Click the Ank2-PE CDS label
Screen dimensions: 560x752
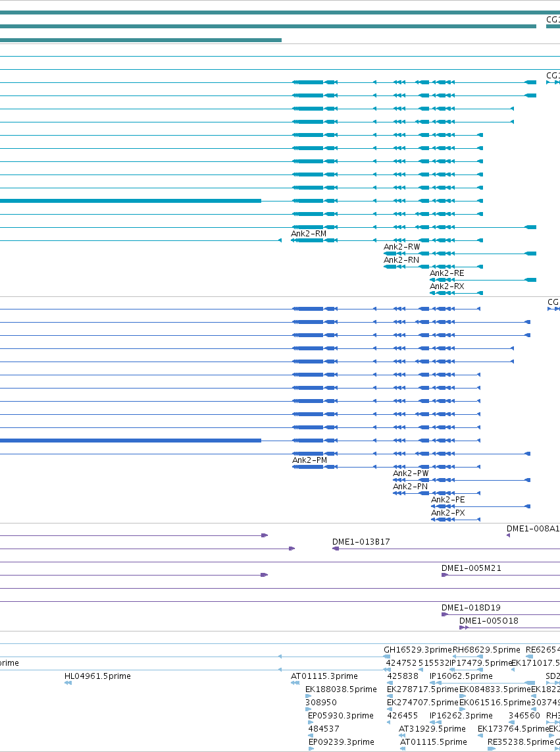[448, 500]
